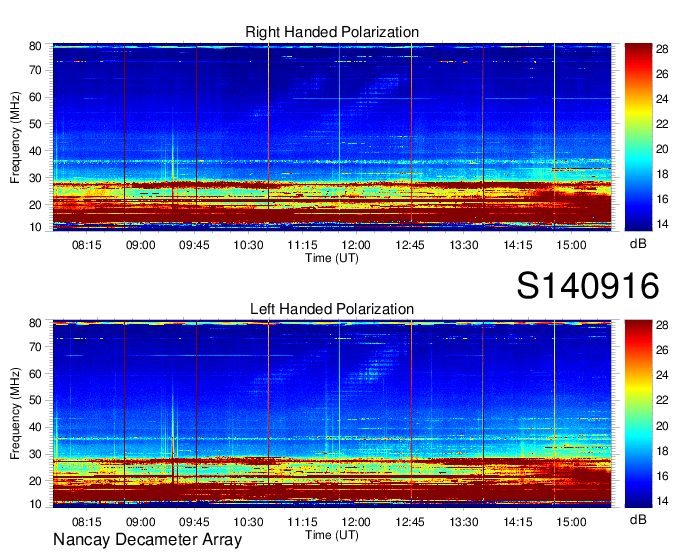Click the 12:00 tick on upper plot
This screenshot has width=680, height=552.
[356, 245]
